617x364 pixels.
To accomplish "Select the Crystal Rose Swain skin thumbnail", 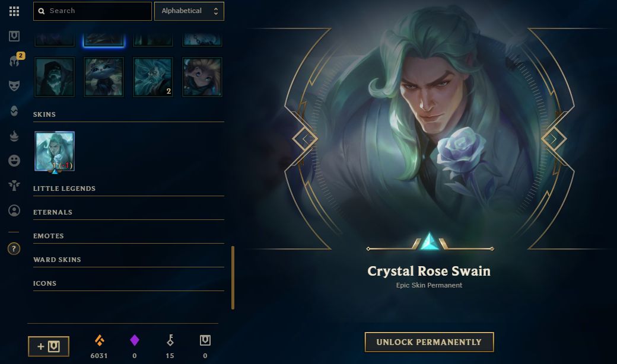I will click(x=55, y=151).
